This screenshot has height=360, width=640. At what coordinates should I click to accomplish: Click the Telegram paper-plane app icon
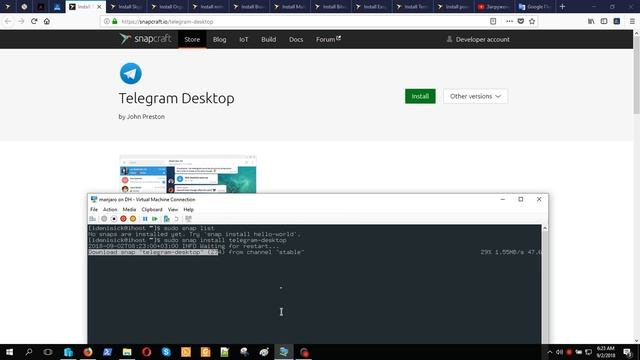point(131,73)
